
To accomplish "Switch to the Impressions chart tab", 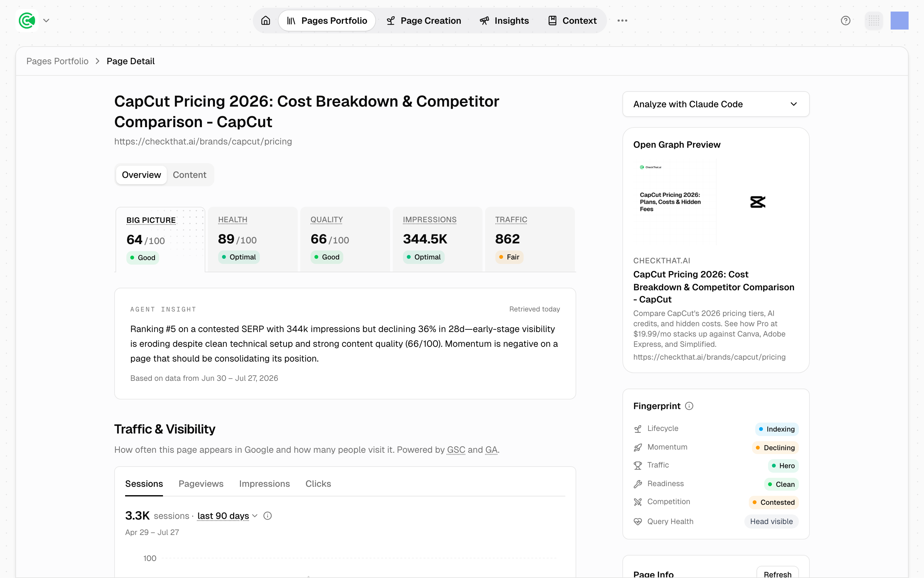I will [264, 484].
